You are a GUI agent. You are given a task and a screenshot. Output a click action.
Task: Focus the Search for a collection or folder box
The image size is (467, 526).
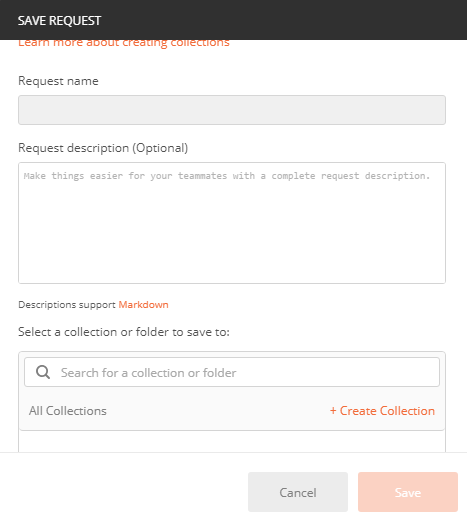pyautogui.click(x=232, y=372)
